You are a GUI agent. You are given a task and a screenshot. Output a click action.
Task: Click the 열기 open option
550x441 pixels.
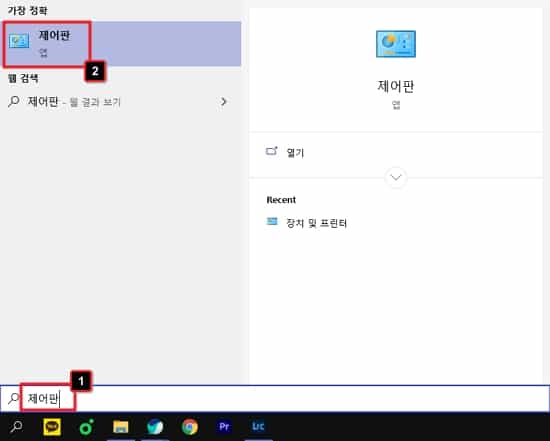pyautogui.click(x=295, y=153)
